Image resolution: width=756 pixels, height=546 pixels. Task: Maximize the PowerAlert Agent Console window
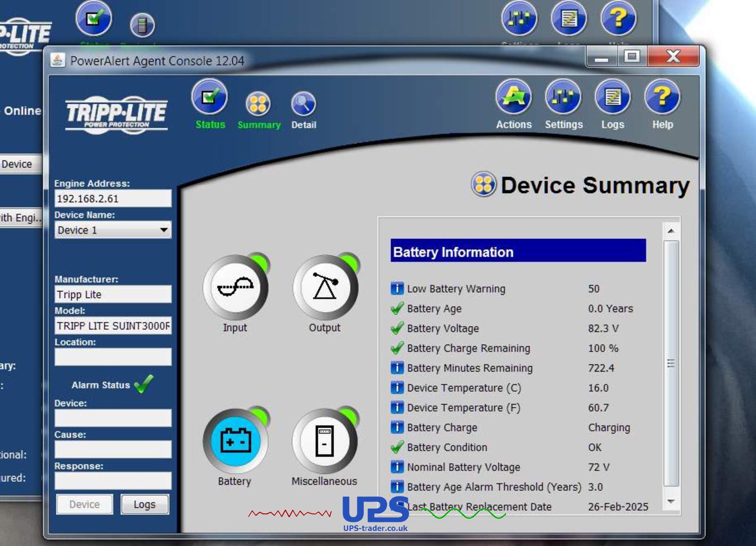coord(632,57)
